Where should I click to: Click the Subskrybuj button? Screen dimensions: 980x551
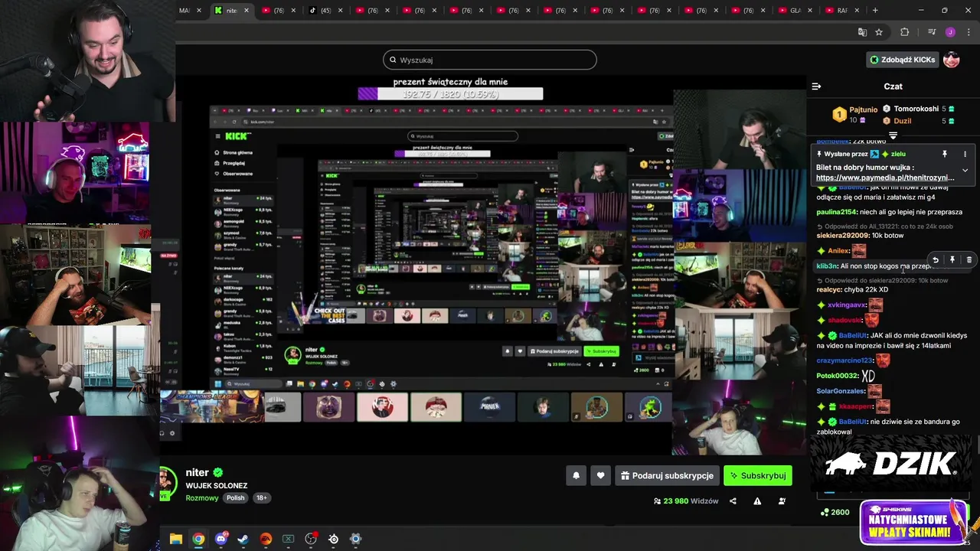pyautogui.click(x=758, y=475)
